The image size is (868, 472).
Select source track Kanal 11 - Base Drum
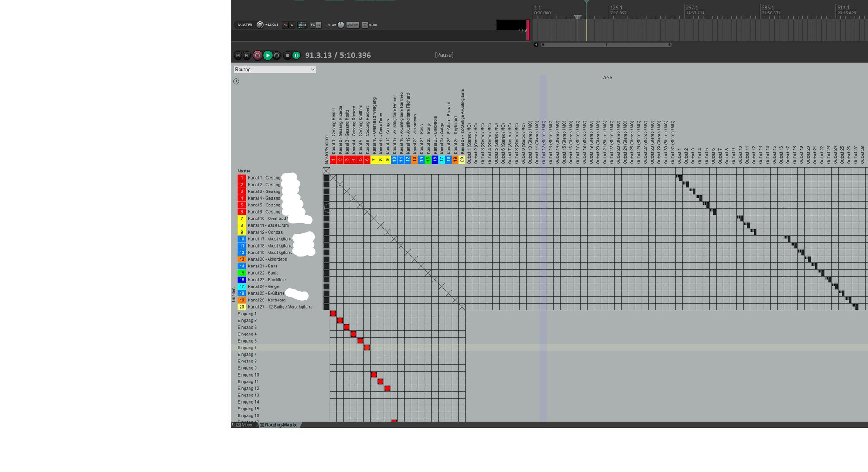(268, 225)
